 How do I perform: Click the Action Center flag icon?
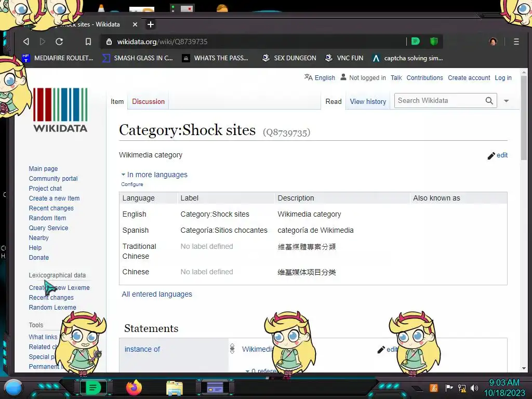click(x=448, y=388)
